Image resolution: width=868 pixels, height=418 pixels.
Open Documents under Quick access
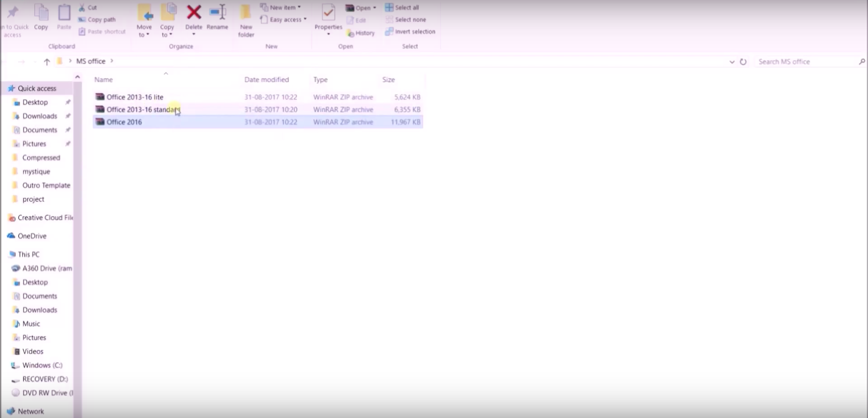click(40, 130)
